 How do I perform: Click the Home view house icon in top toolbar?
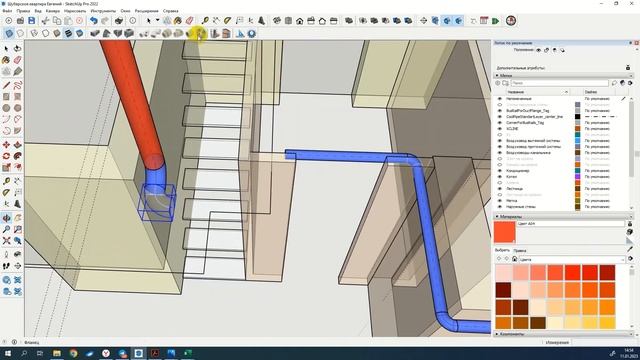point(300,20)
